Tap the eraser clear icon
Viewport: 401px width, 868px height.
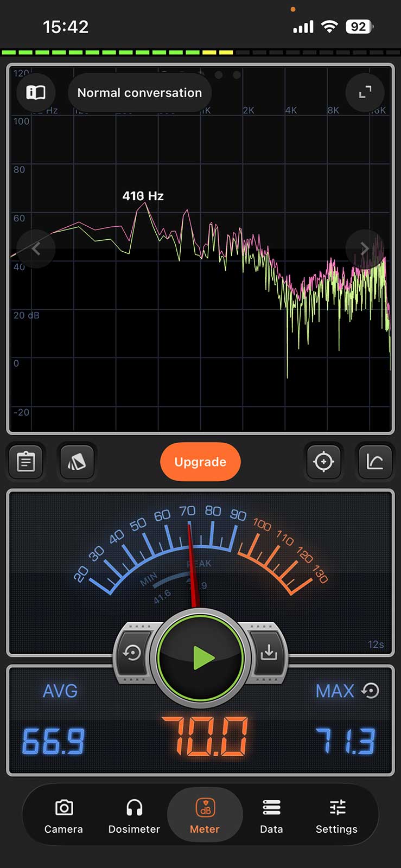tap(77, 462)
